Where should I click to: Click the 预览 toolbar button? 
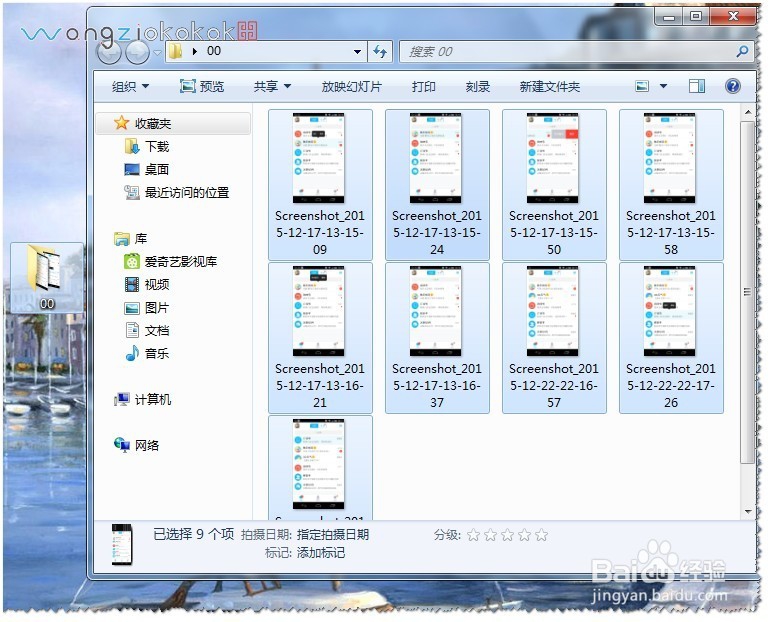coord(202,87)
